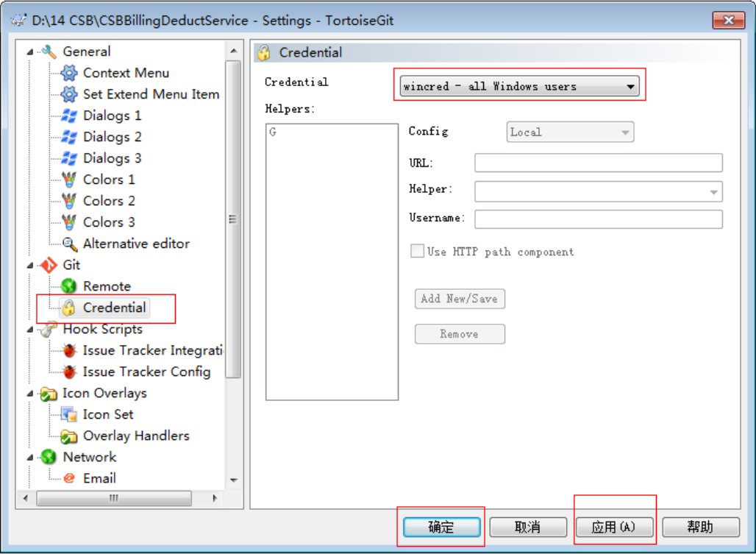
Task: Click the Icon Set icon
Action: tap(69, 414)
